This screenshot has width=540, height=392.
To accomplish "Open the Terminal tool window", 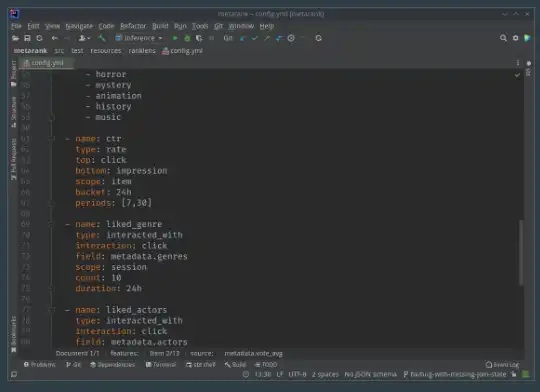I will (x=161, y=364).
